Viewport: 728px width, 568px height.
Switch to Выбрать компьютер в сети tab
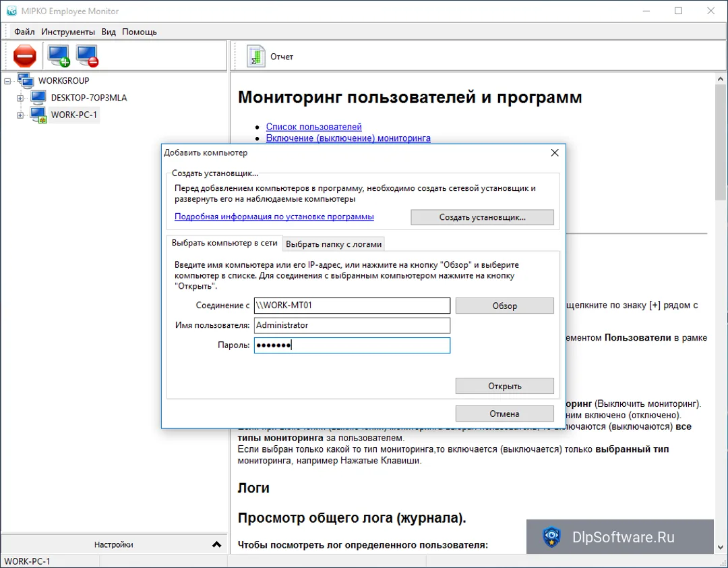224,243
